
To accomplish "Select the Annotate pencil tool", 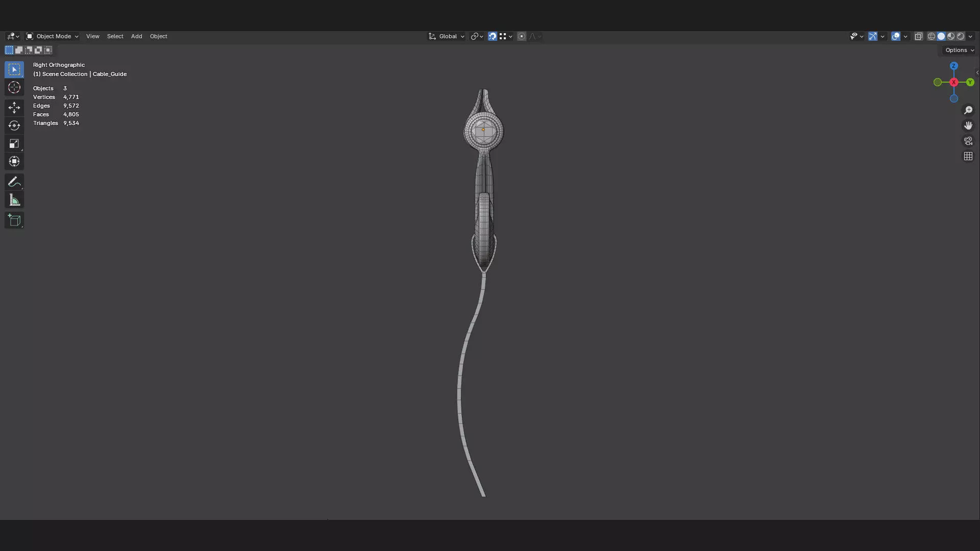I will (14, 182).
